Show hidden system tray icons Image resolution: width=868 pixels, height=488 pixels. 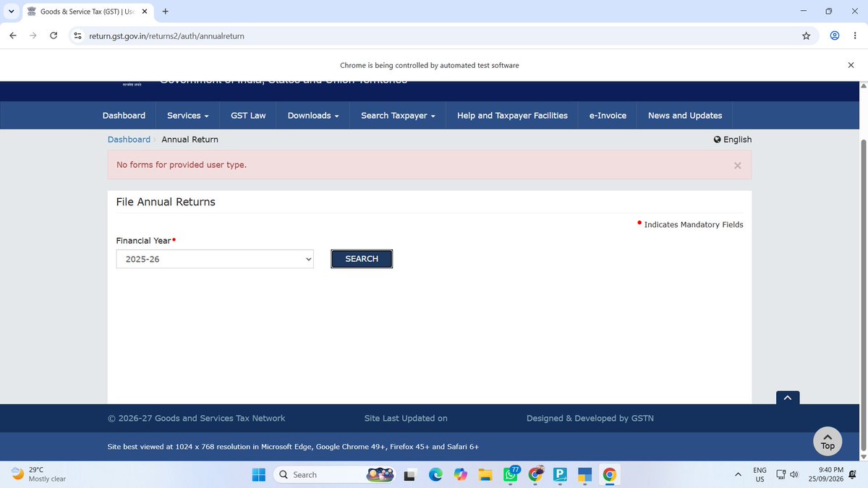click(x=738, y=475)
